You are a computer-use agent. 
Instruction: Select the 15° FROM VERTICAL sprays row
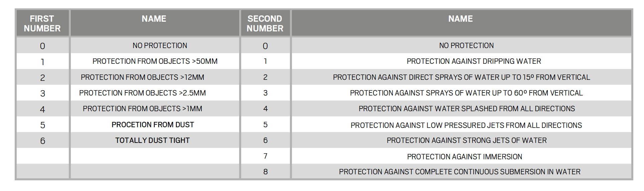461,77
